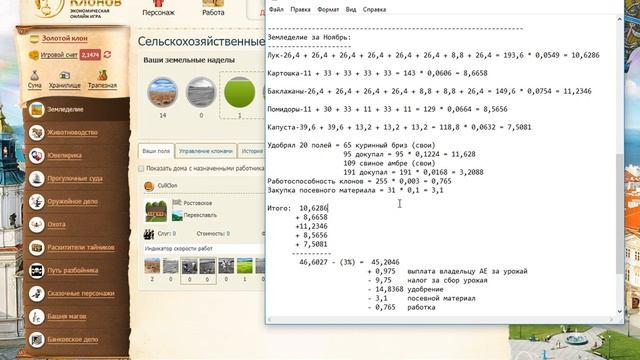This screenshot has height=360, width=640.
Task: Click the Ростовское flag icon
Action: (x=177, y=203)
